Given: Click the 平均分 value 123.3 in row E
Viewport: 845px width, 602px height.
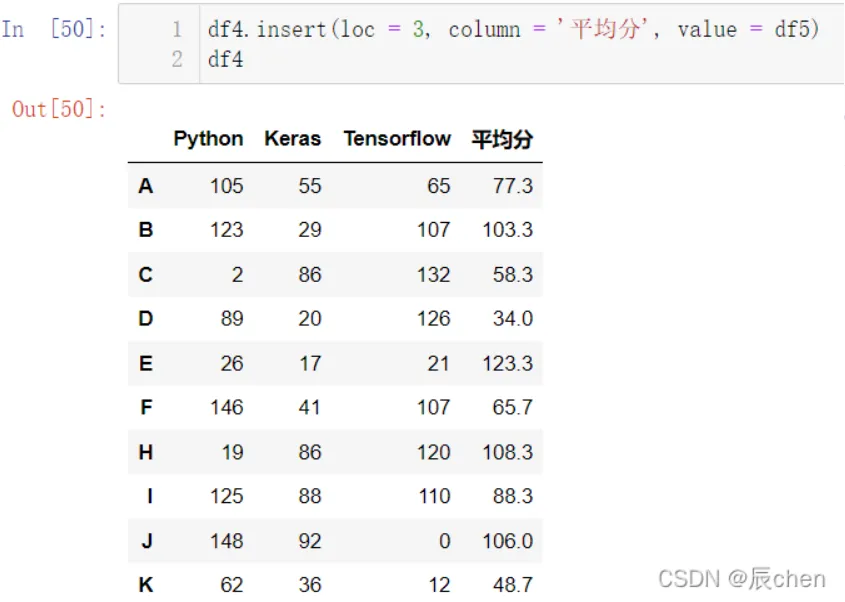Looking at the screenshot, I should [x=507, y=364].
